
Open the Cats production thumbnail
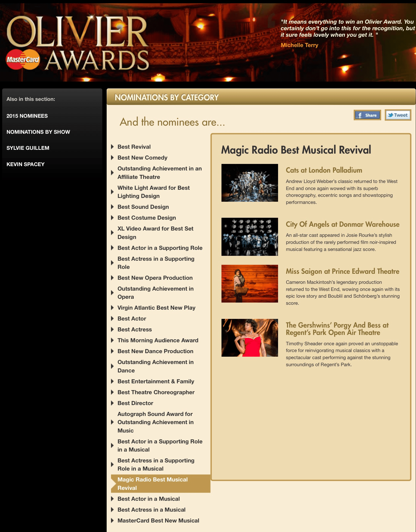(x=249, y=183)
